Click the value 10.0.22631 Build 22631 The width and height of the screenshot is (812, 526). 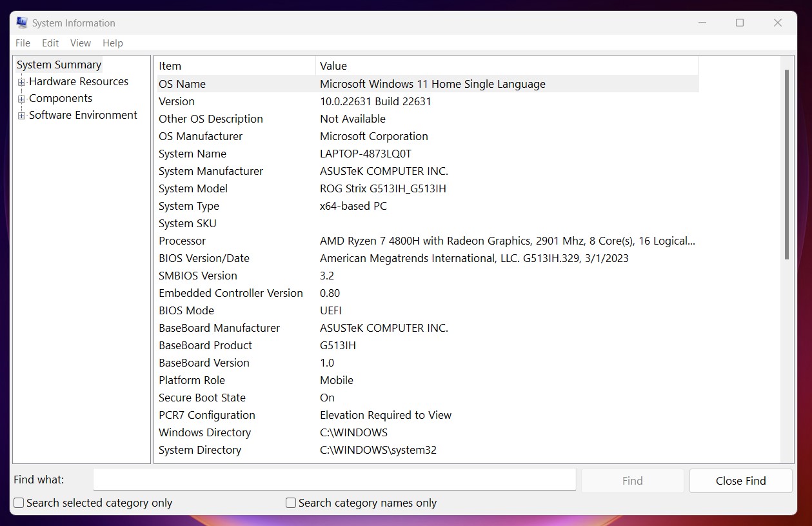(375, 101)
